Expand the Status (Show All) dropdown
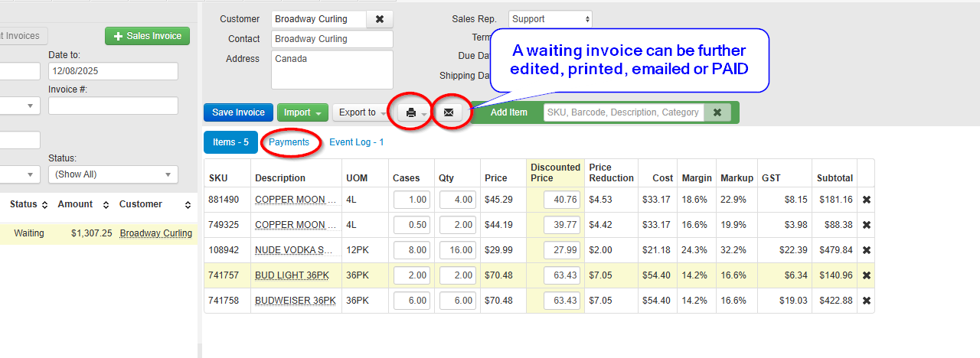 pos(113,174)
